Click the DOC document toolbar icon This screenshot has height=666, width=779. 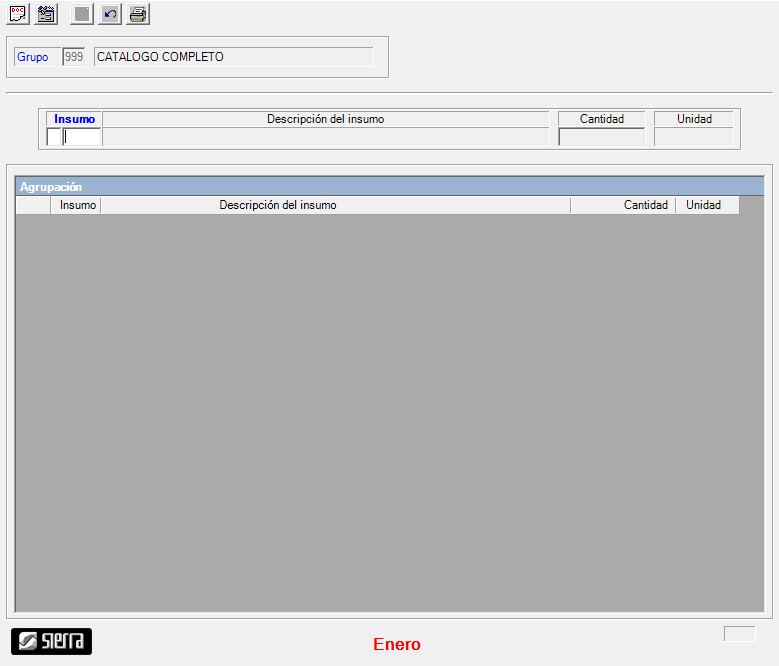coord(18,14)
